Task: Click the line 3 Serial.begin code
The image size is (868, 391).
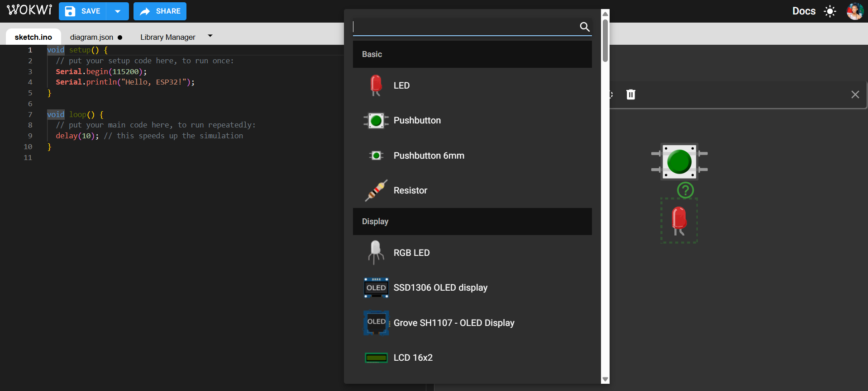Action: [x=101, y=71]
